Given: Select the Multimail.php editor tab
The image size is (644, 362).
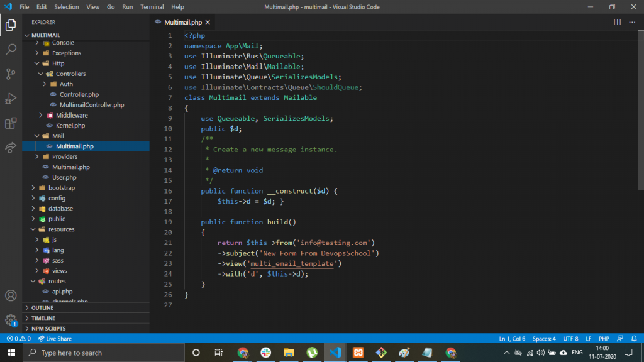Looking at the screenshot, I should coord(183,22).
